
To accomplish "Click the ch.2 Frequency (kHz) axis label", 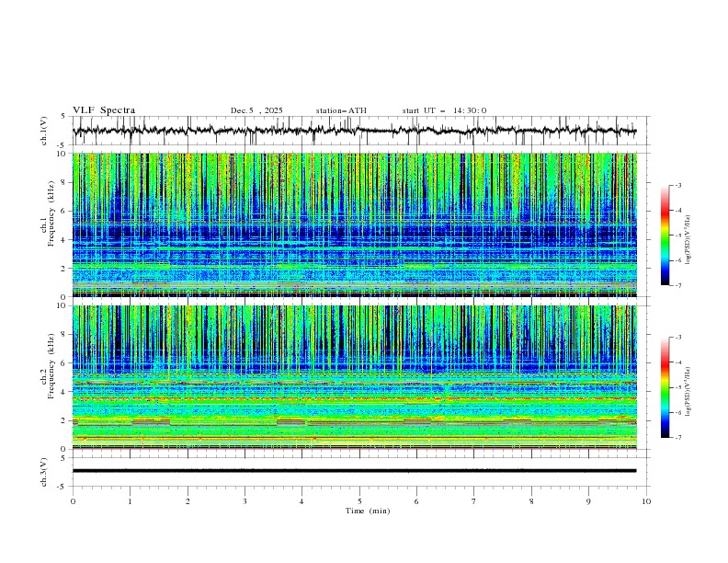I will click(46, 366).
